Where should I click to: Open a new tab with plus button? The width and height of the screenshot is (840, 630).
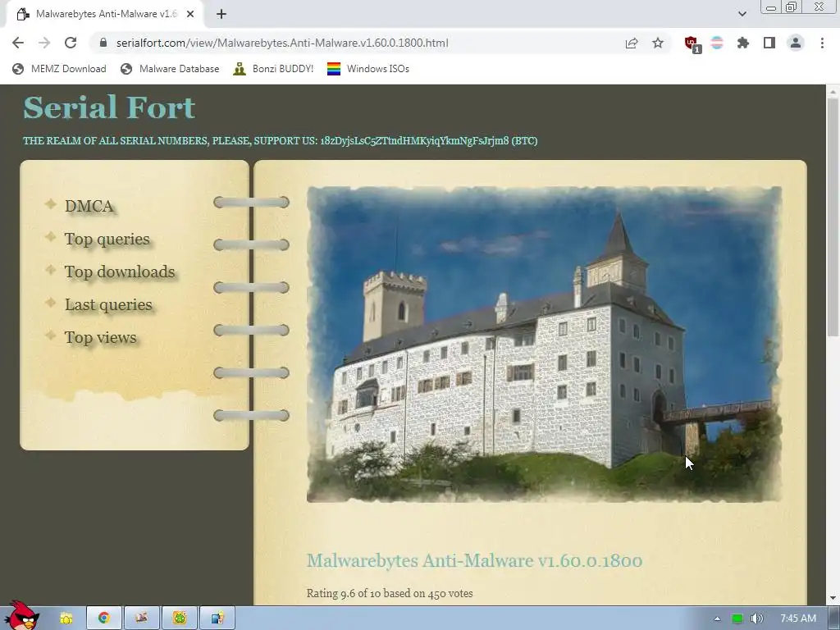221,14
